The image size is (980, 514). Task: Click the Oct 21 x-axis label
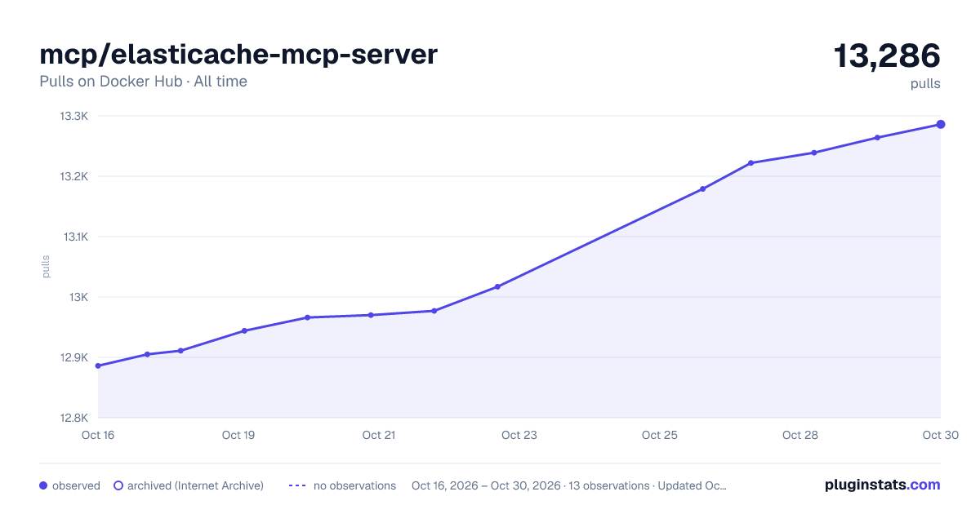pyautogui.click(x=379, y=435)
